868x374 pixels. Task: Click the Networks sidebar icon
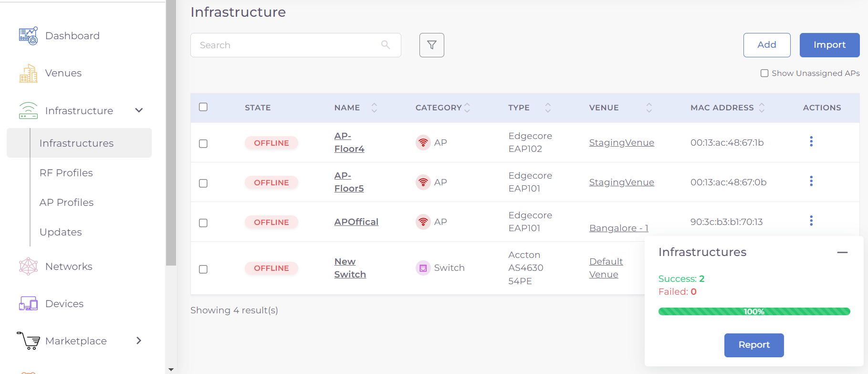(28, 267)
